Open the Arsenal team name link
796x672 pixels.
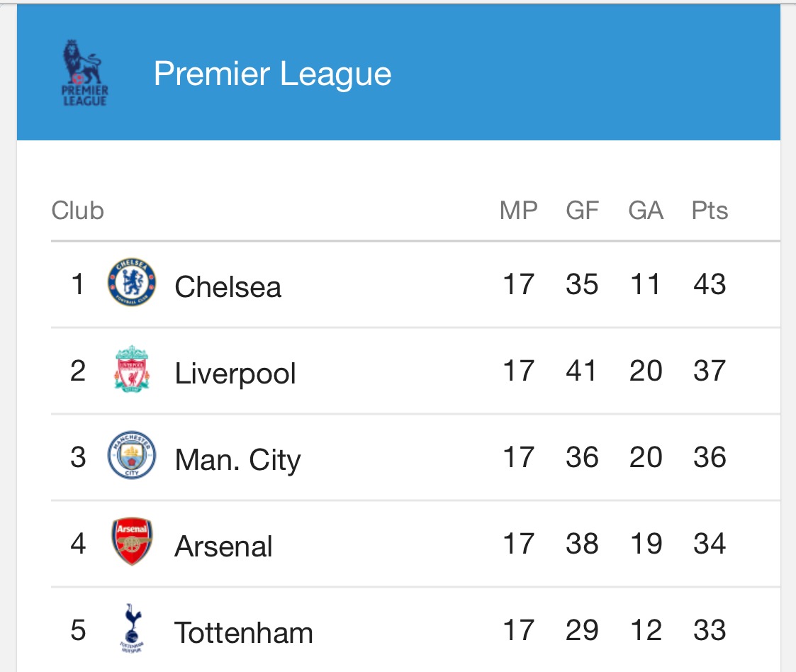[223, 545]
